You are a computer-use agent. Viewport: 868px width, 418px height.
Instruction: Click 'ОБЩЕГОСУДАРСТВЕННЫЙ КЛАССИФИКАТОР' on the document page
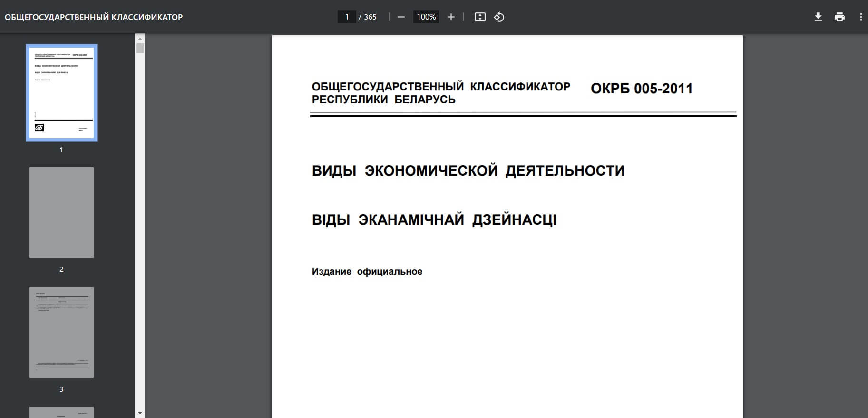point(441,87)
